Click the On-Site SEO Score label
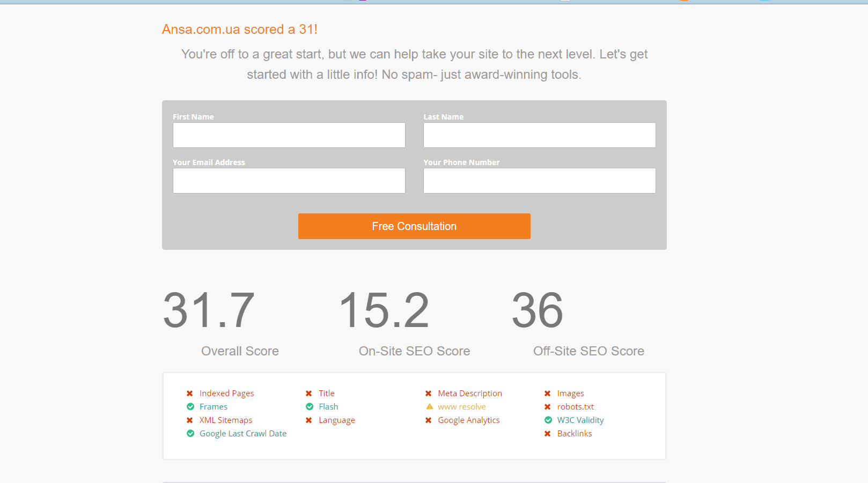The height and width of the screenshot is (483, 868). coord(414,351)
